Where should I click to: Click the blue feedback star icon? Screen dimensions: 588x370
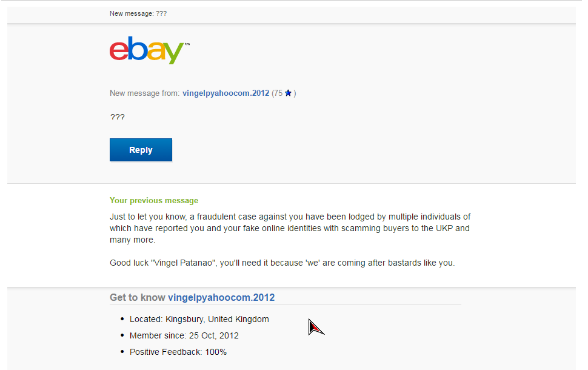288,93
